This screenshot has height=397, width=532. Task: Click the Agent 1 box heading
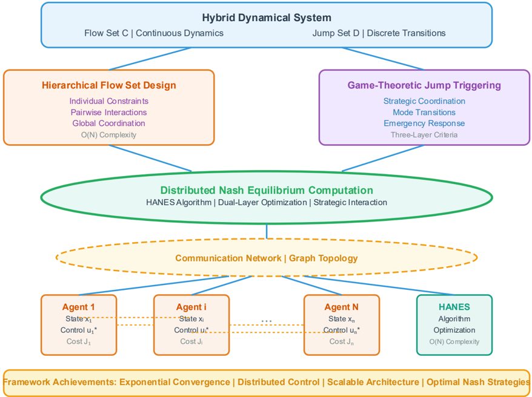[x=79, y=307]
